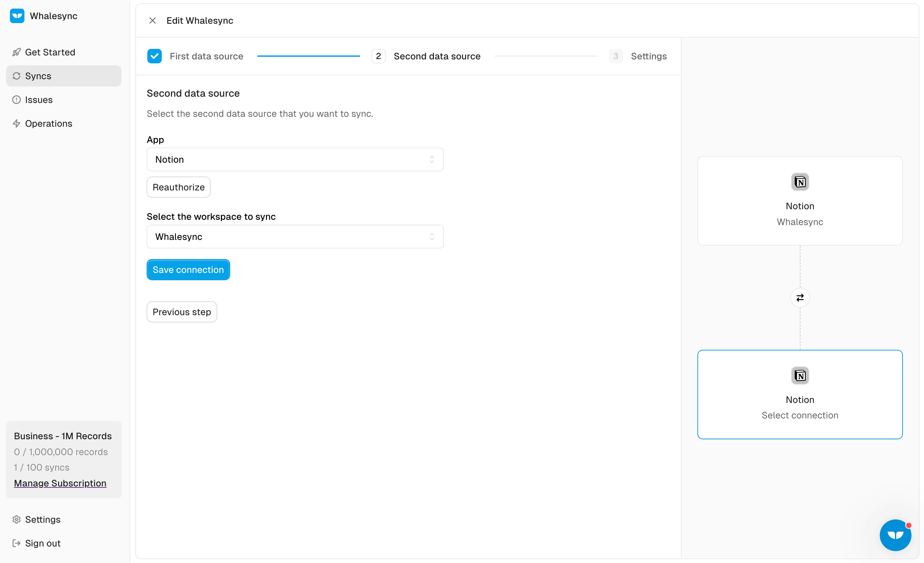This screenshot has width=924, height=563.
Task: Go back with Previous step
Action: tap(182, 312)
